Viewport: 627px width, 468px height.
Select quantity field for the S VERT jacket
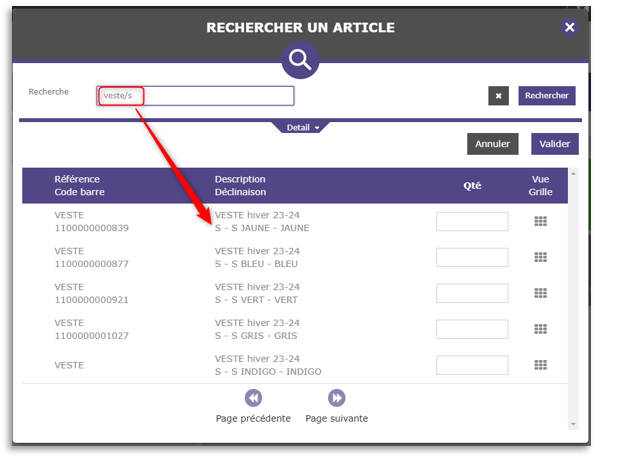coord(472,293)
